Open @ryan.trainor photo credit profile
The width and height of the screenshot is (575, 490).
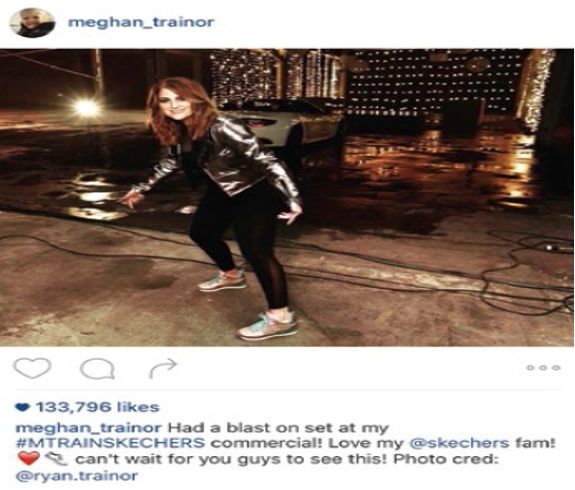(x=77, y=476)
